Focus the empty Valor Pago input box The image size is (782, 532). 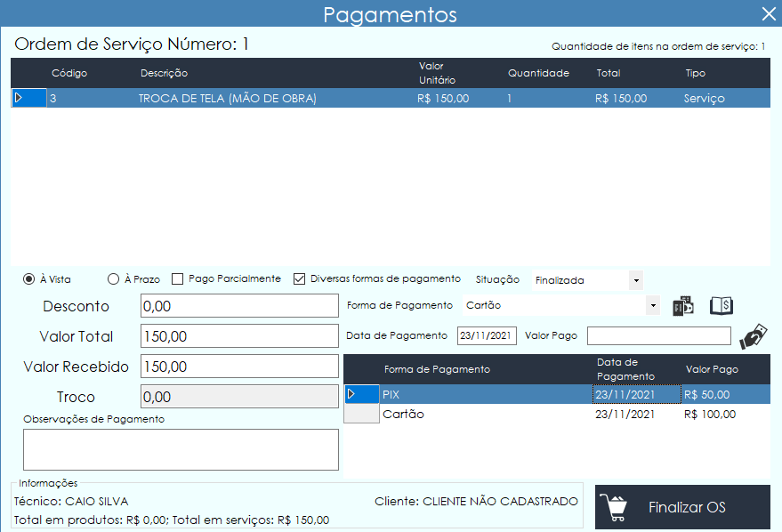click(x=658, y=335)
